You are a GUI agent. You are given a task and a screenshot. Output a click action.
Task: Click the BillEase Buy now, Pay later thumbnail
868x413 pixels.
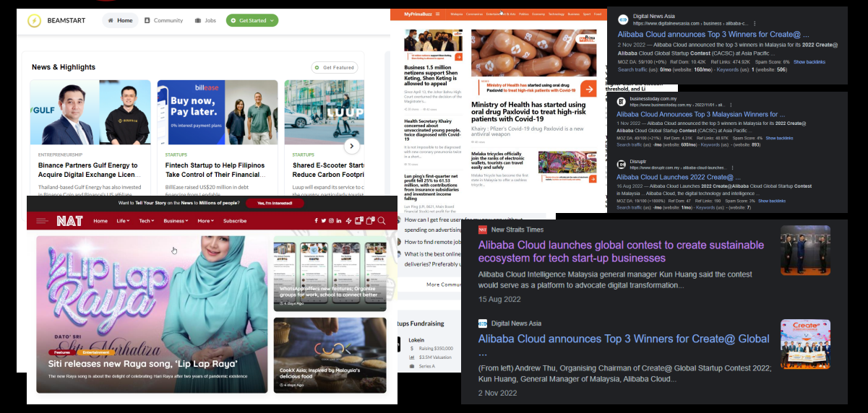[x=217, y=113]
